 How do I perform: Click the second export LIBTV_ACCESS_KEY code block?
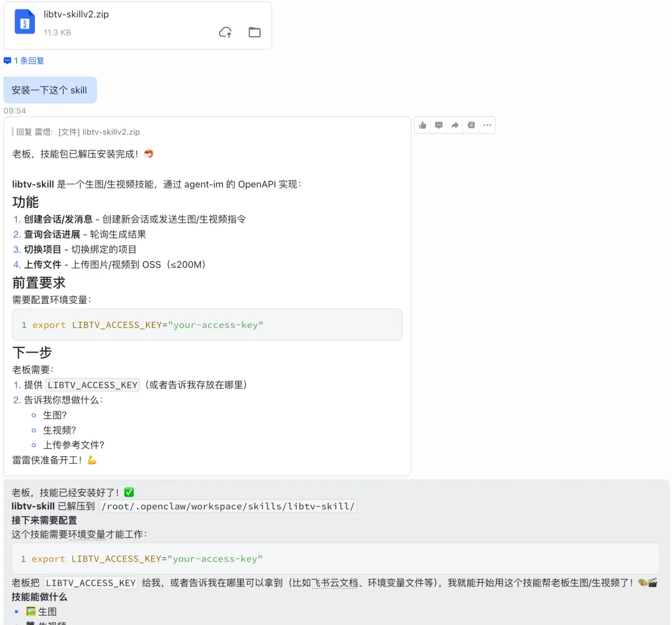[x=335, y=558]
